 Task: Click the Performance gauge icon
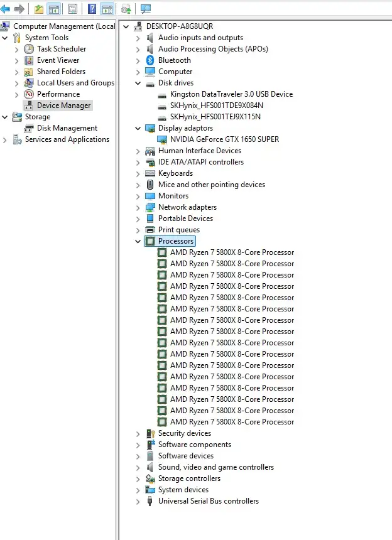point(29,94)
